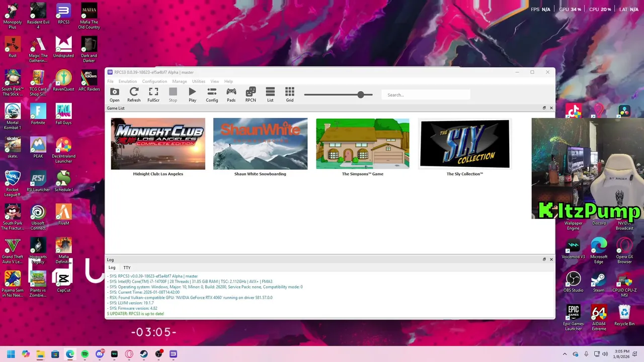Select The Simpsons Game cover
Screen dimensions: 644x362
363,144
